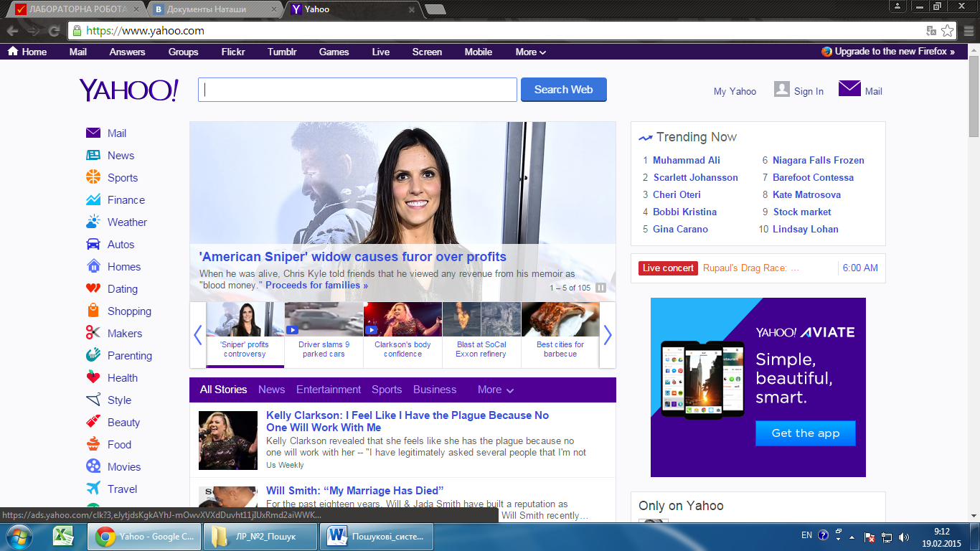Click the Weather sun-cloud icon in the sidebar
980x551 pixels.
tap(93, 222)
